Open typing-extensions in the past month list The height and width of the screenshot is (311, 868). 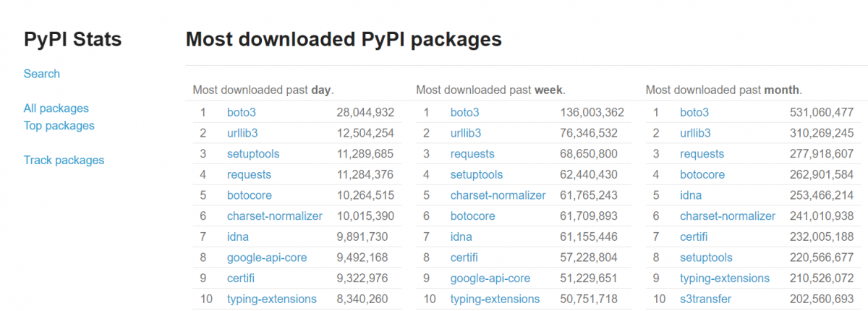[725, 278]
